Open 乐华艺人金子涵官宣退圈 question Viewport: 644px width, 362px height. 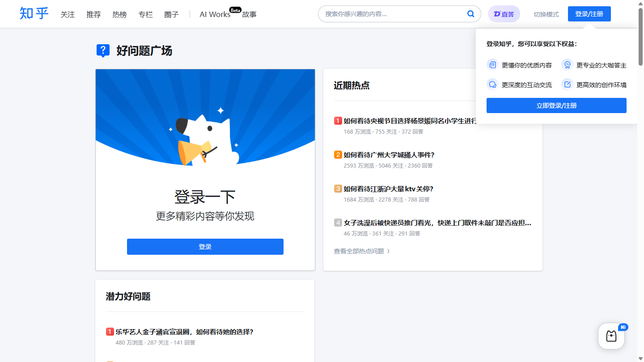pos(184,332)
